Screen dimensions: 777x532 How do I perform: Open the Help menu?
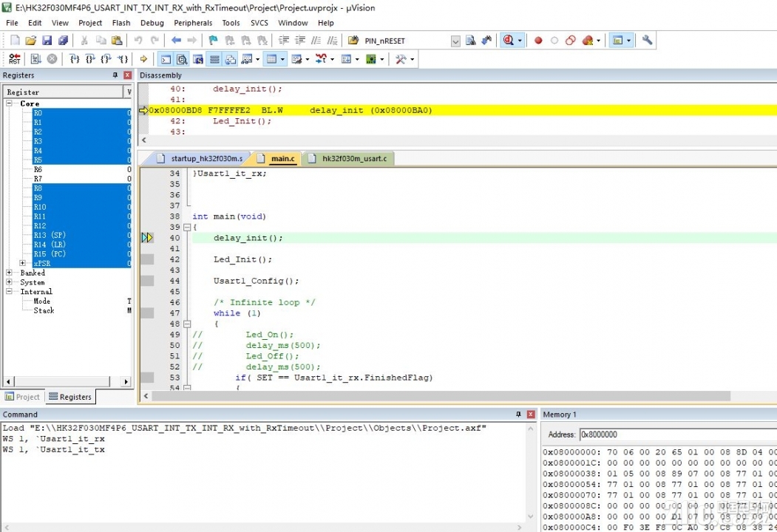point(325,23)
